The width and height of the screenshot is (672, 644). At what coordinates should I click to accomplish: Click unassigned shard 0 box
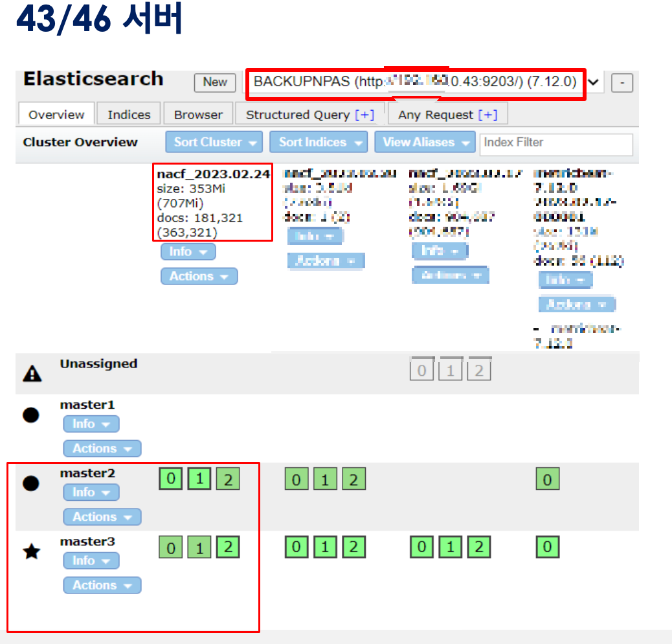point(421,370)
